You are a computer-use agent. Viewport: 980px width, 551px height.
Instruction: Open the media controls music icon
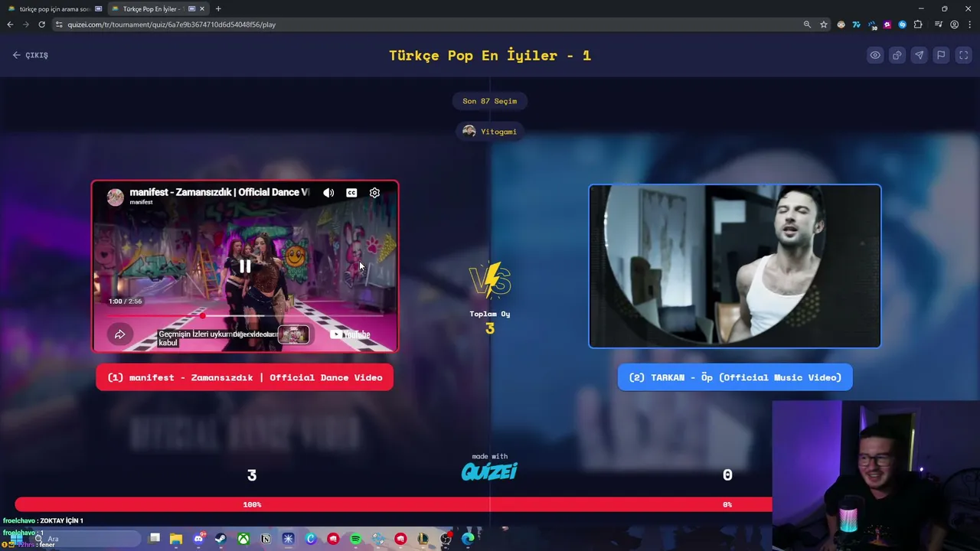point(939,24)
